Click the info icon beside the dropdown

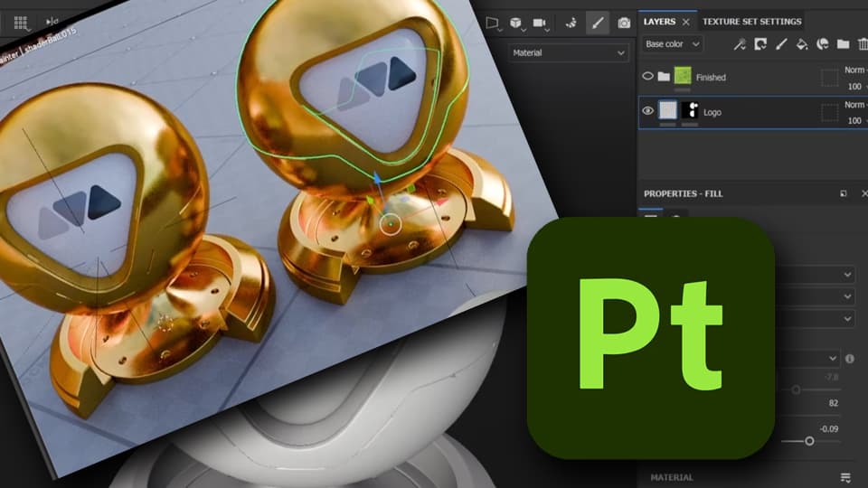850,359
